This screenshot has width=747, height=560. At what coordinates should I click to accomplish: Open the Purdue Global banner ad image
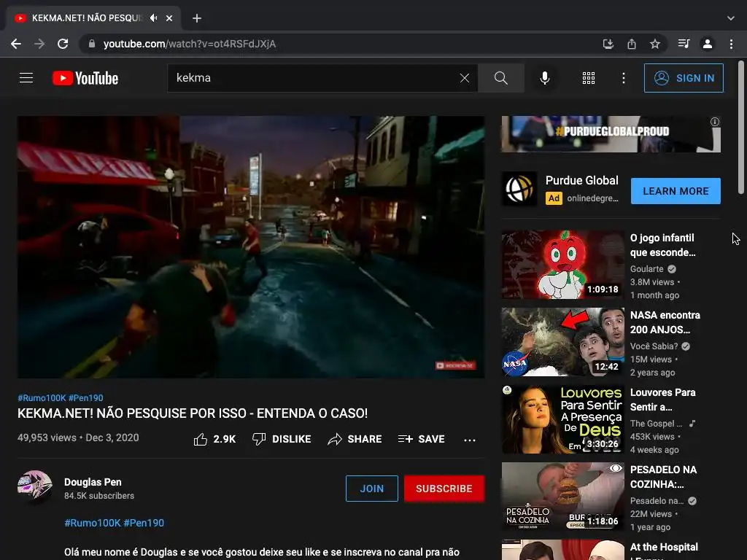611,134
